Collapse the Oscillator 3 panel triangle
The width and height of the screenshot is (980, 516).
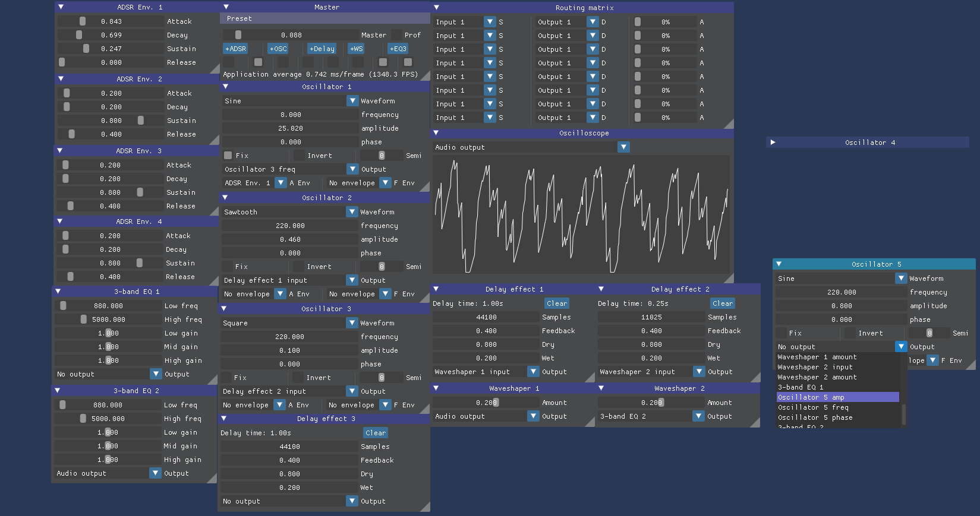point(224,308)
